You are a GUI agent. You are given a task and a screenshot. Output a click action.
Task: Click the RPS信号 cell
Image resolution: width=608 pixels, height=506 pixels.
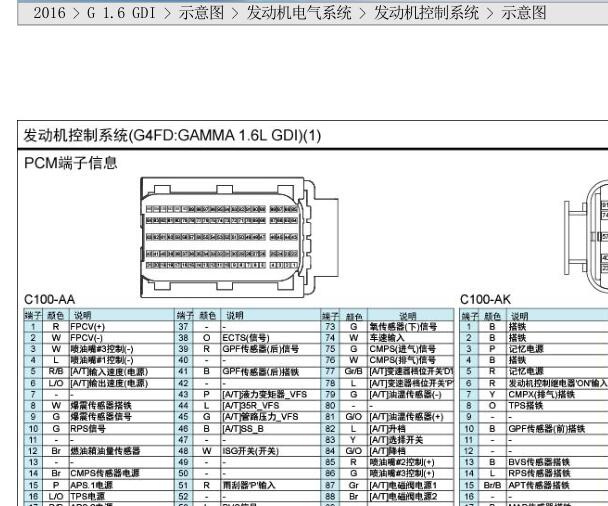121,428
